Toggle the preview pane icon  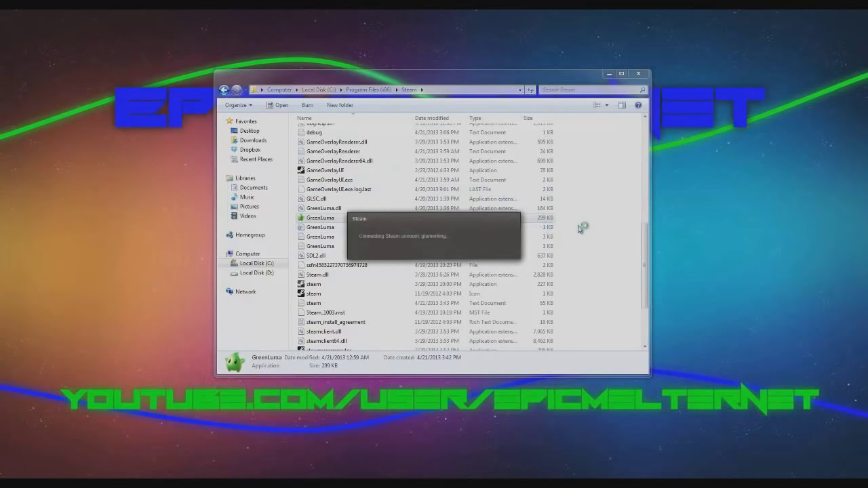(622, 105)
